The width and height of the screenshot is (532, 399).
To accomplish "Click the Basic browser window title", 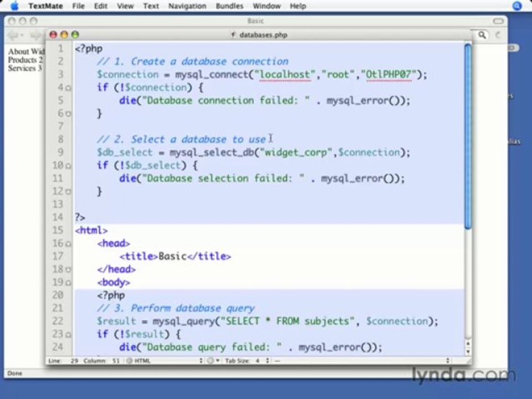I will [256, 21].
